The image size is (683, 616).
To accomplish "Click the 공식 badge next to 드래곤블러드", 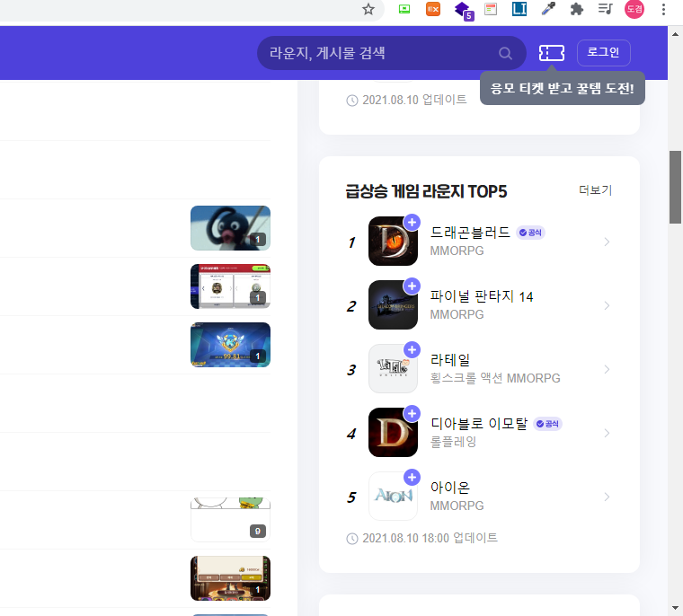I will pyautogui.click(x=530, y=233).
